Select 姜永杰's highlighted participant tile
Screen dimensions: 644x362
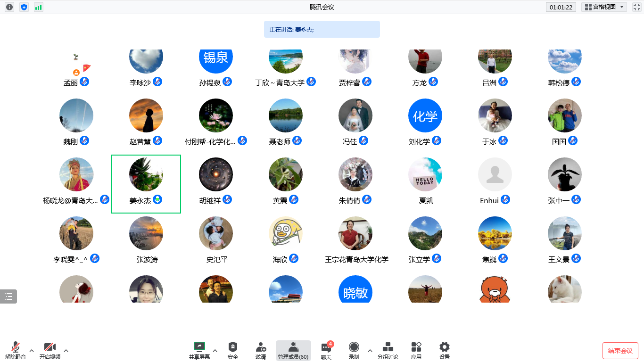(146, 184)
